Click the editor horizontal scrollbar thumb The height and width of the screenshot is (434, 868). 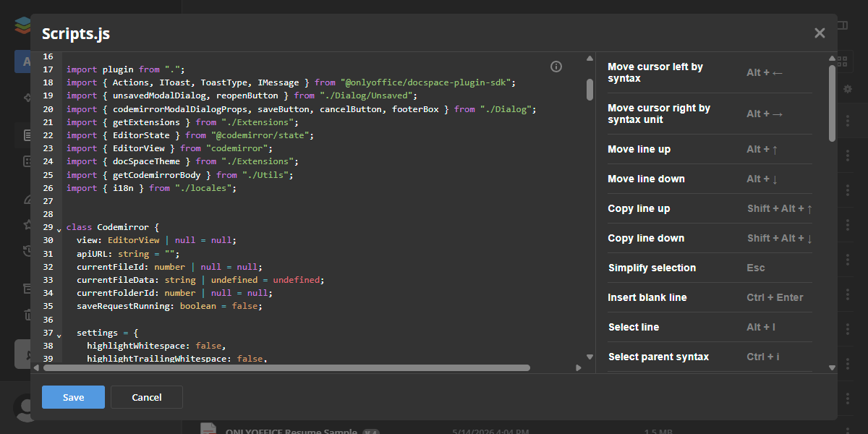point(286,367)
